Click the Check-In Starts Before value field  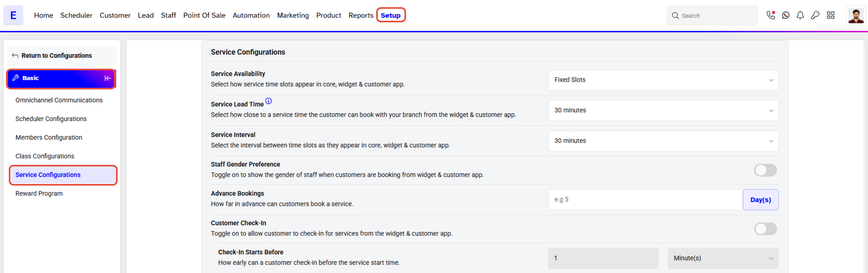pyautogui.click(x=603, y=258)
